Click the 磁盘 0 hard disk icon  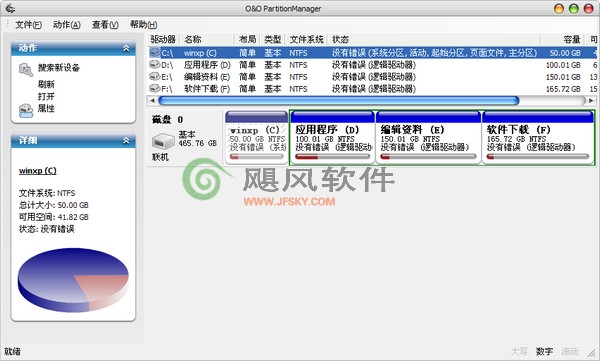pyautogui.click(x=163, y=141)
